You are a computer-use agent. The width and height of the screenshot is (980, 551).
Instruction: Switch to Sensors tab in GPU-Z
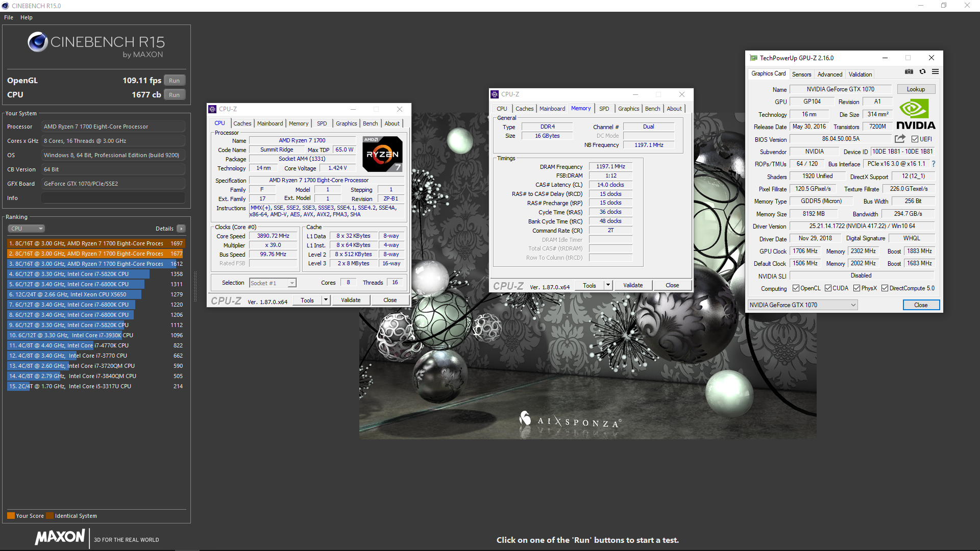pyautogui.click(x=801, y=74)
